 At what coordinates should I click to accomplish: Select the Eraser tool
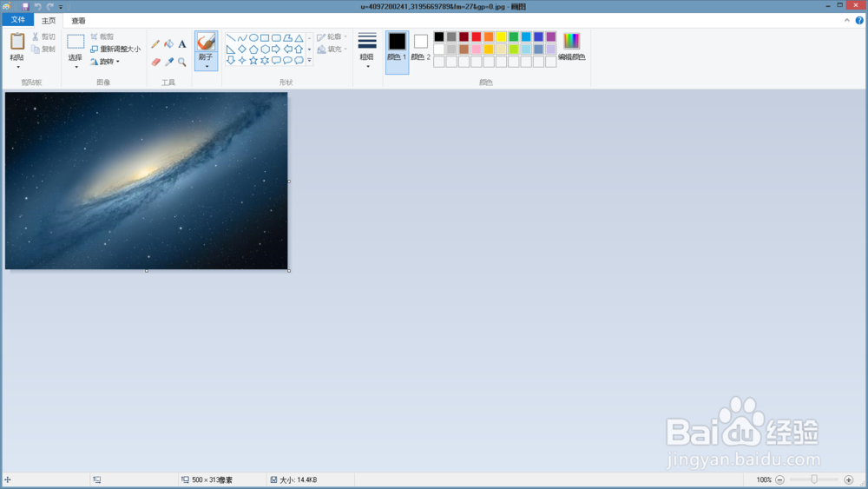[155, 62]
